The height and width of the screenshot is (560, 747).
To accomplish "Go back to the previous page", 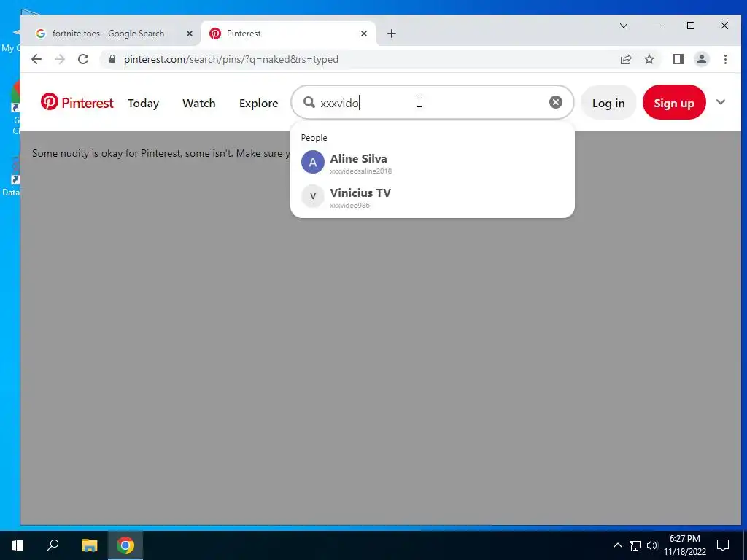I will coord(36,60).
